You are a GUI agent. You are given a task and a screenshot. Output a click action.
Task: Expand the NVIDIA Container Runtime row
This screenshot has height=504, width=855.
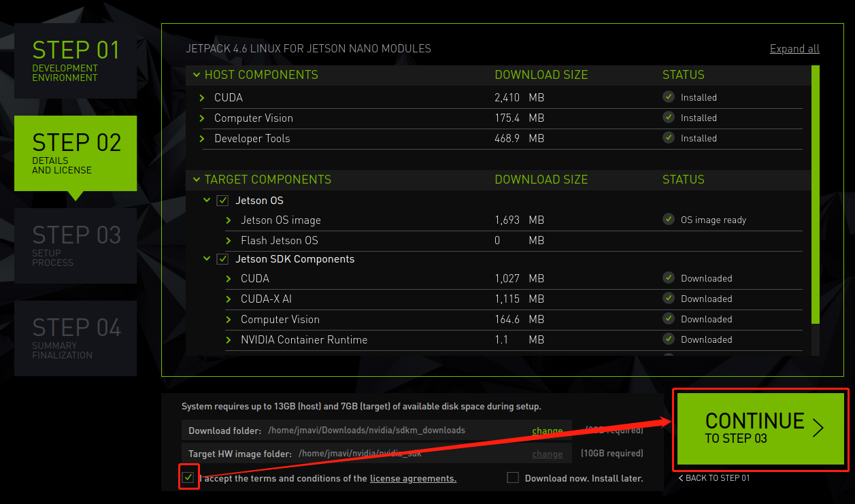point(229,340)
